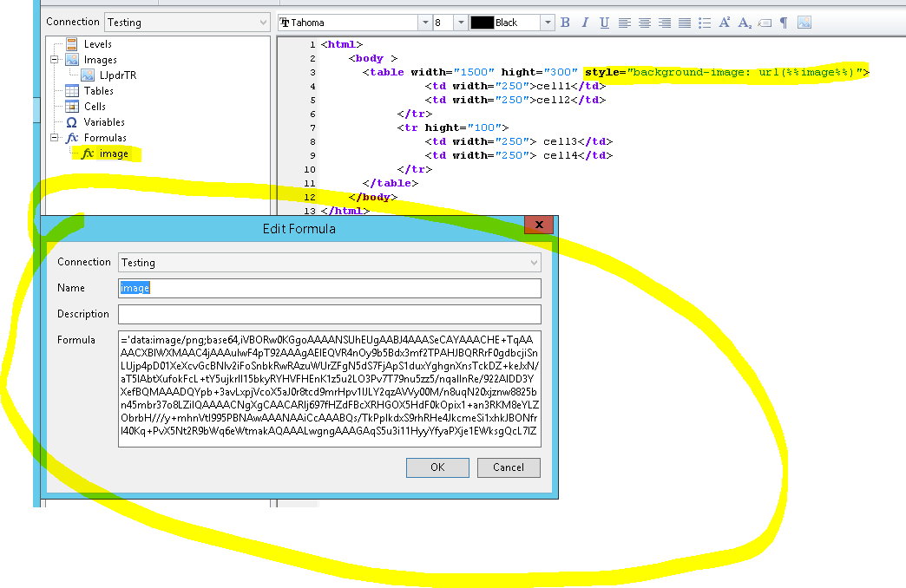Select the Tables node icon
906x588 pixels.
pos(72,91)
